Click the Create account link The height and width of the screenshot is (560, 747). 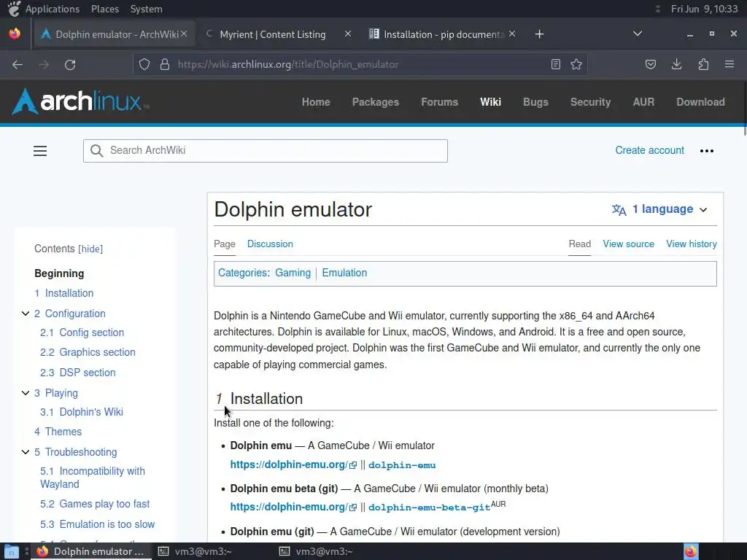point(649,150)
